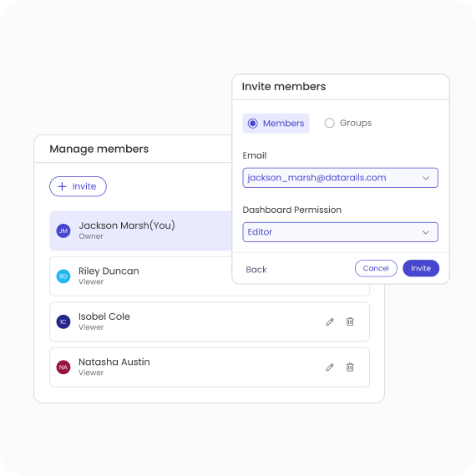Screen dimensions: 476x476
Task: Select the Natasha Austin member name
Action: pyautogui.click(x=114, y=362)
